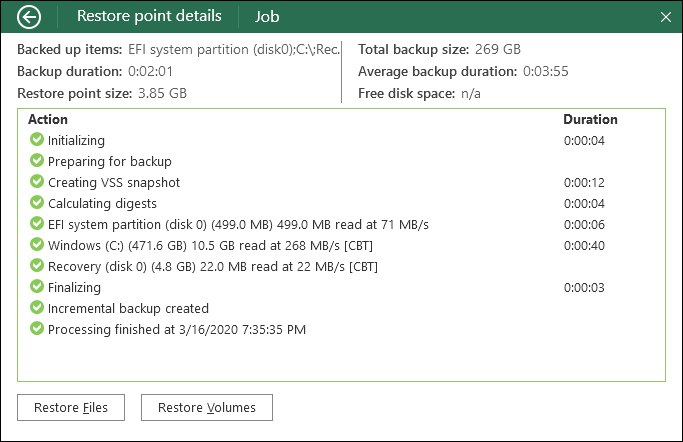
Task: Click check icon beside Recovery (disk 0)
Action: 37,266
